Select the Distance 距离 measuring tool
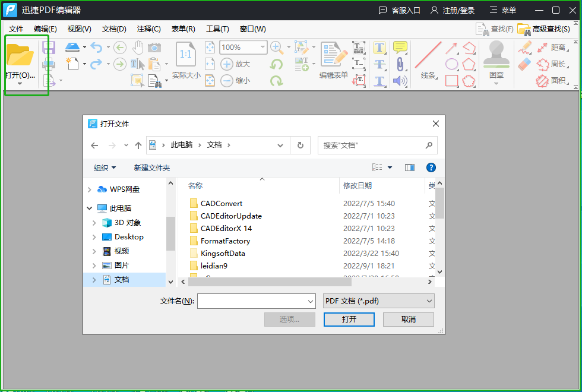The width and height of the screenshot is (582, 392). coord(552,48)
